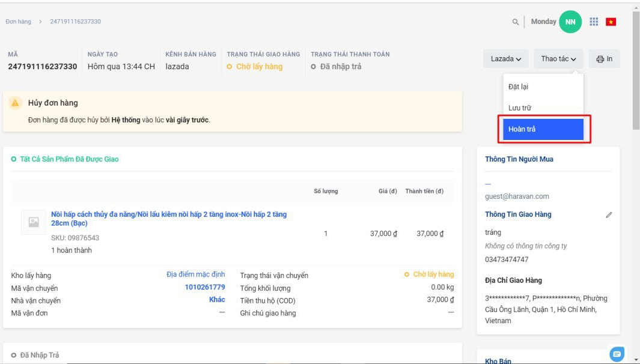The width and height of the screenshot is (640, 364).
Task: Click the printer In button
Action: click(x=604, y=59)
